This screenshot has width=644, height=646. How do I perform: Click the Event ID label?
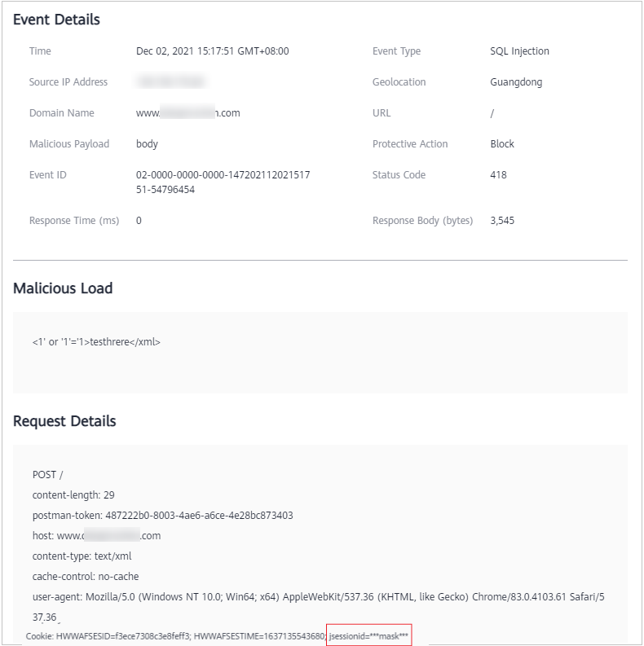[x=47, y=174]
